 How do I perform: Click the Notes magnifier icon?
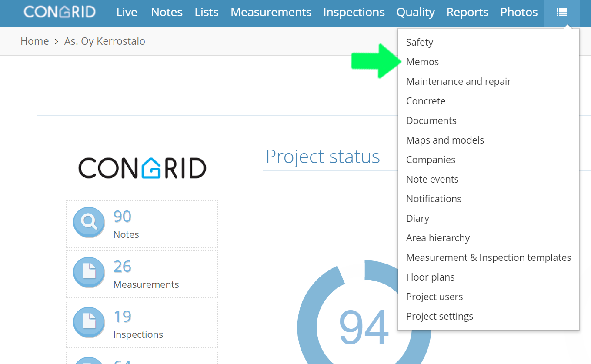coord(89,222)
